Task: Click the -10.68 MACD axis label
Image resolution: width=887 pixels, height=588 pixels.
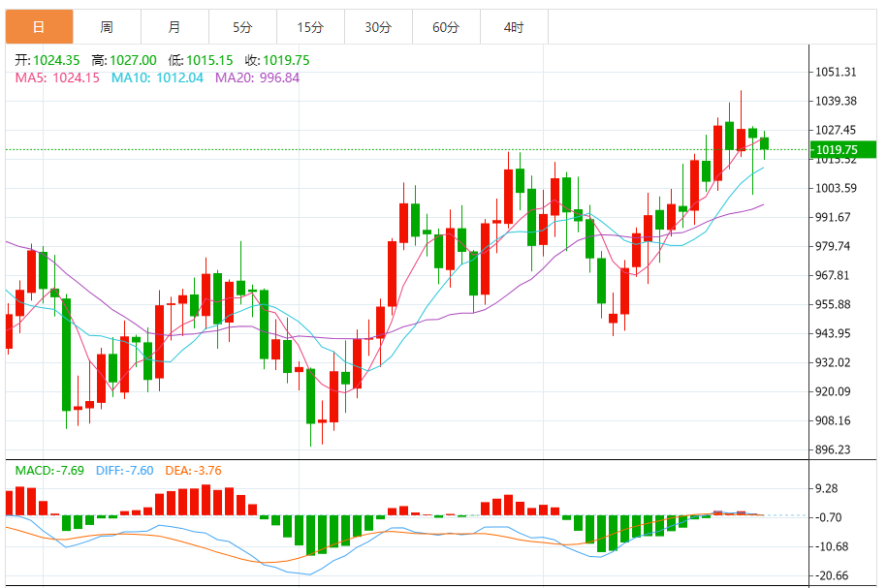Action: (x=832, y=546)
